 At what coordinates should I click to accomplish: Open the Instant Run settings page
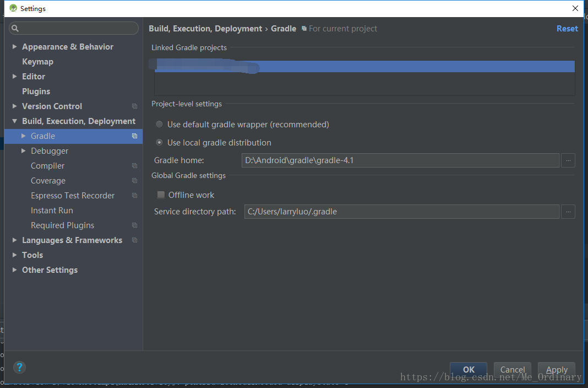tap(52, 211)
